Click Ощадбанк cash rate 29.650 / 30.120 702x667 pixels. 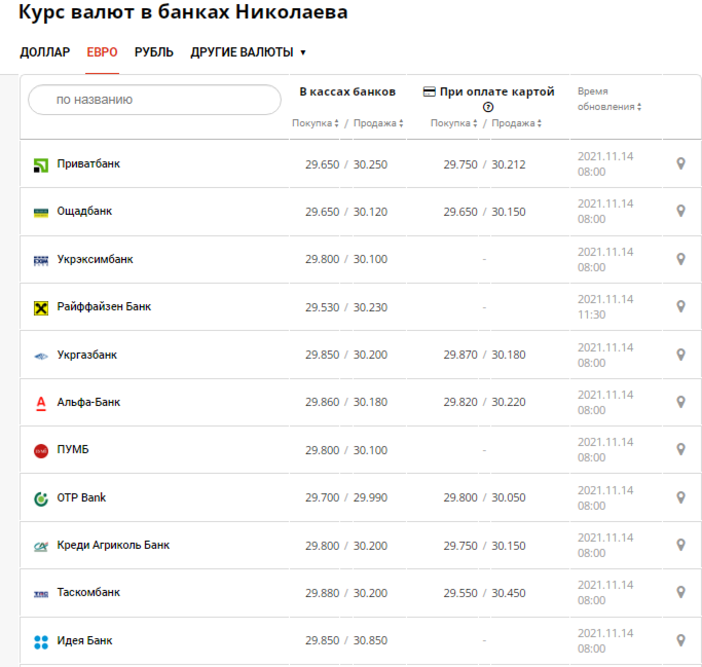click(346, 212)
